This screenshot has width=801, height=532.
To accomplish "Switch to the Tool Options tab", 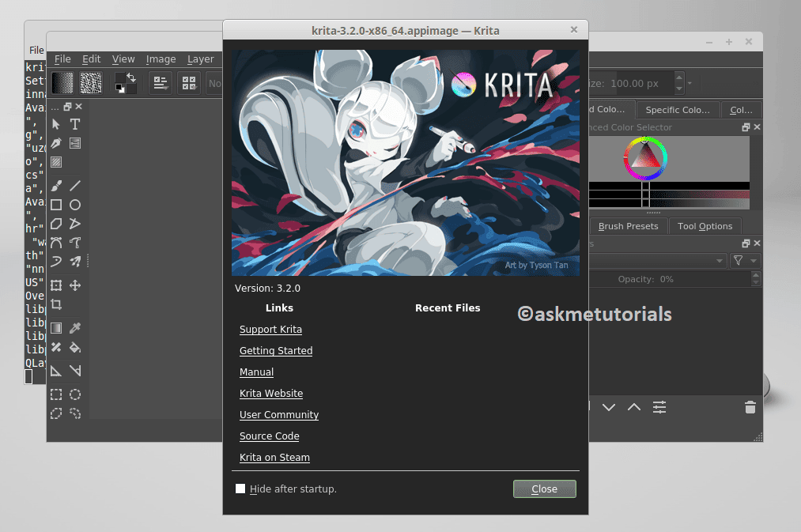I will tap(705, 226).
